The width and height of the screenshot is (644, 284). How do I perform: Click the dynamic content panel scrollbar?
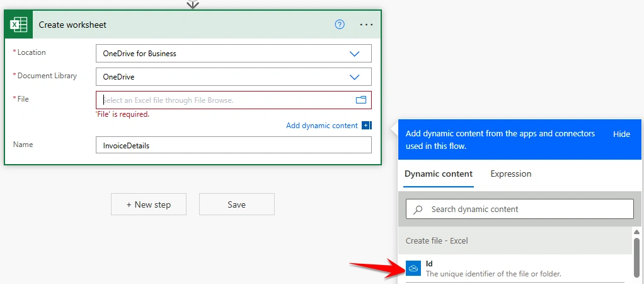[x=636, y=259]
